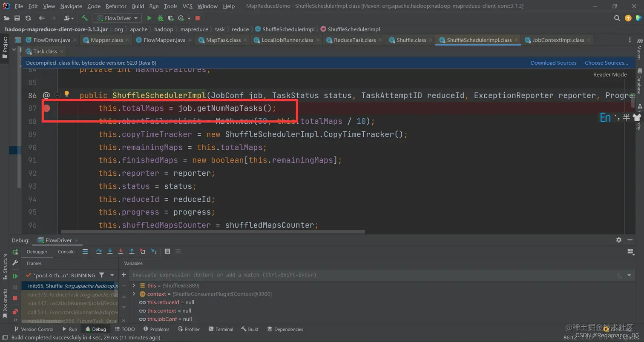Click horizontal scrollbar under the editor

(x=213, y=232)
